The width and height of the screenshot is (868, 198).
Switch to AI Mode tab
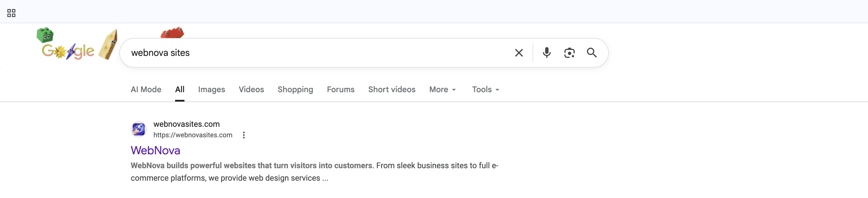(x=146, y=89)
